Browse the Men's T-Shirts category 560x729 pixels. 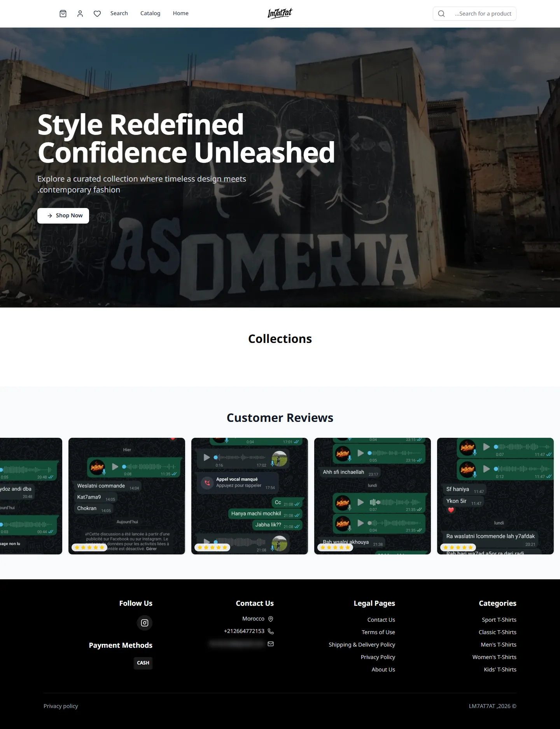(x=499, y=645)
